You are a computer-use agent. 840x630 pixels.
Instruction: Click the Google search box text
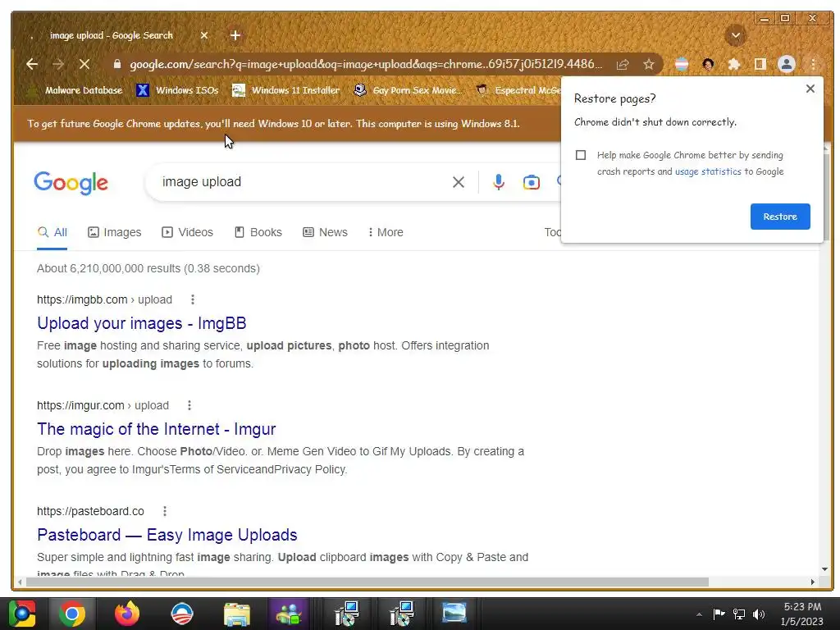(x=202, y=182)
